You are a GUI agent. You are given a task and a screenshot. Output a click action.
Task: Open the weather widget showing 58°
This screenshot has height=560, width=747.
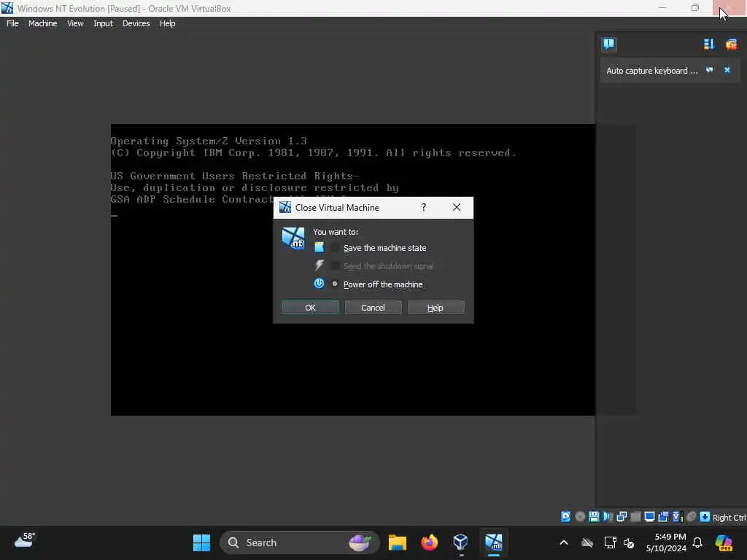pos(25,541)
